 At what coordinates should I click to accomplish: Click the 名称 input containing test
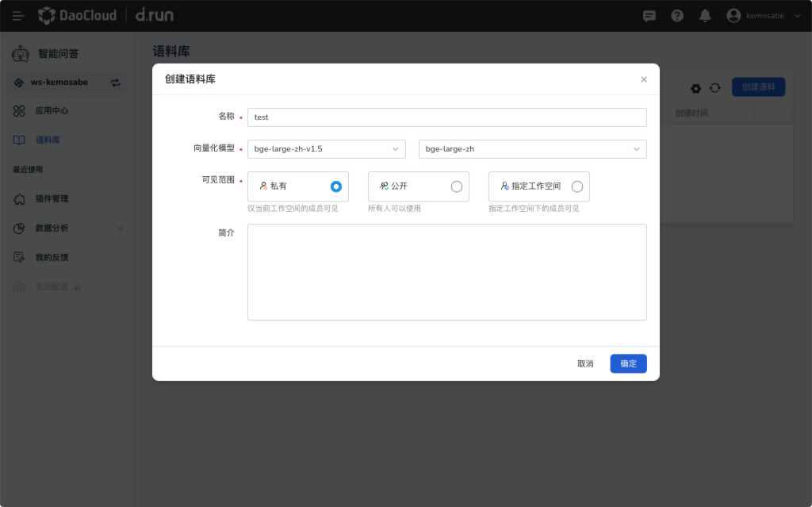pos(447,117)
